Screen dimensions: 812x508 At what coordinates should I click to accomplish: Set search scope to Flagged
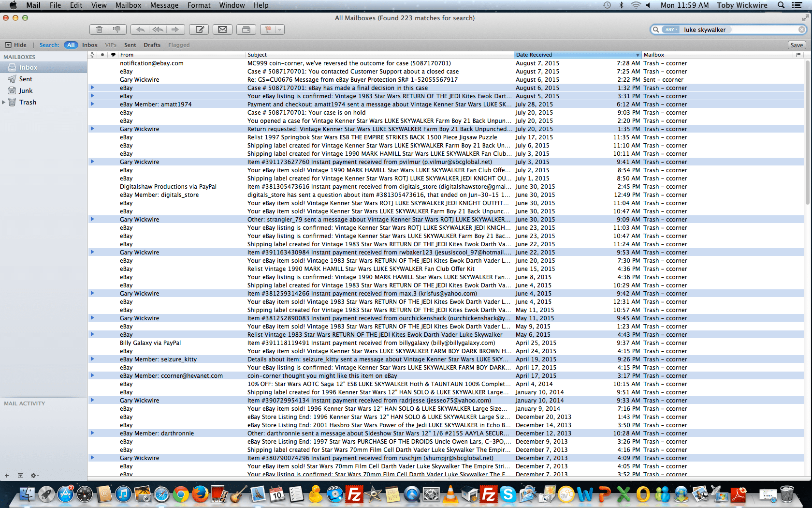click(x=179, y=45)
